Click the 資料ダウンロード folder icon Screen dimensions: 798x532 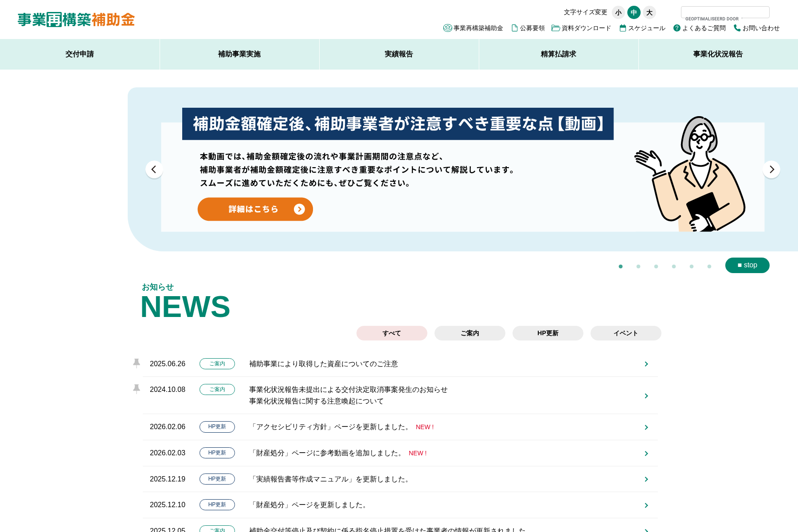(x=555, y=28)
